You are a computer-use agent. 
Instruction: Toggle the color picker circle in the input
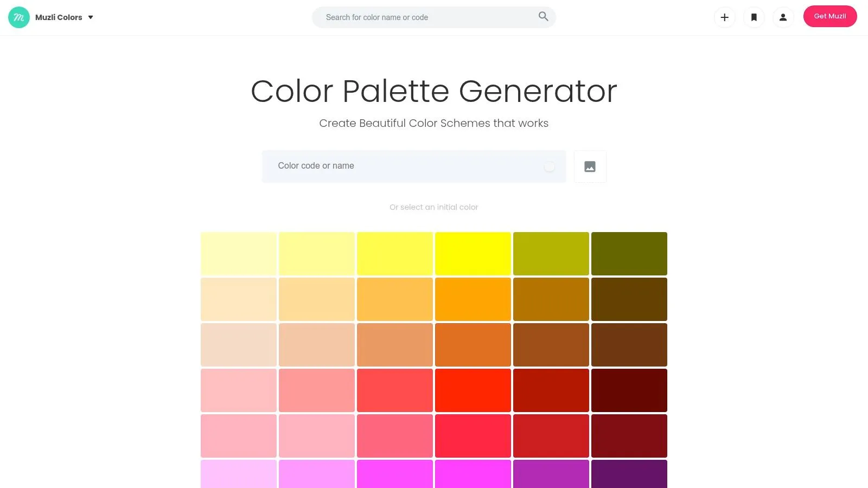[x=550, y=166]
